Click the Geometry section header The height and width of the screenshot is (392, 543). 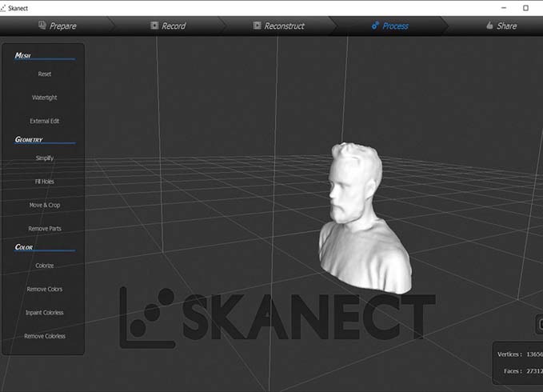(29, 139)
